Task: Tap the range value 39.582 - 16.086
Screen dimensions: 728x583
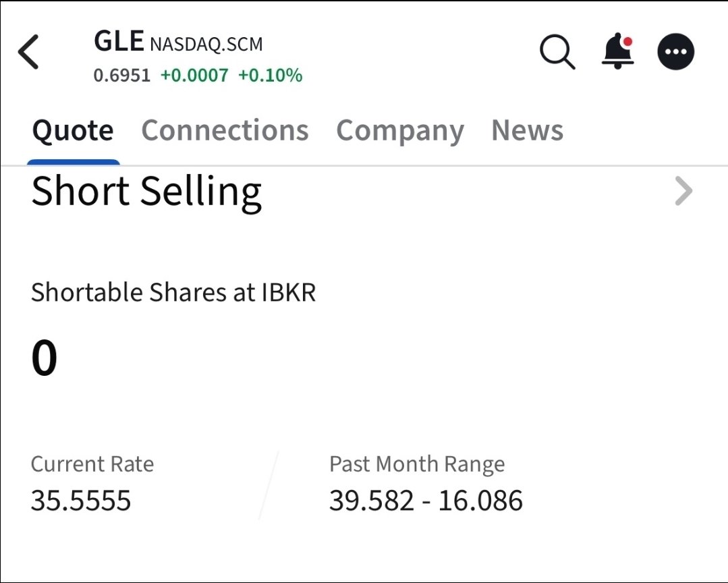Action: pyautogui.click(x=426, y=501)
